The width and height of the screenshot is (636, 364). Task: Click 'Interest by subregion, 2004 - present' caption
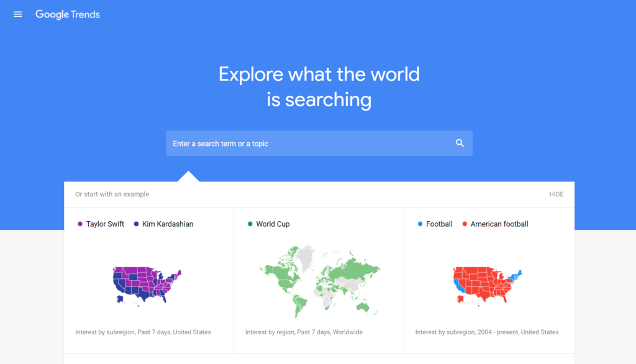[x=487, y=332]
